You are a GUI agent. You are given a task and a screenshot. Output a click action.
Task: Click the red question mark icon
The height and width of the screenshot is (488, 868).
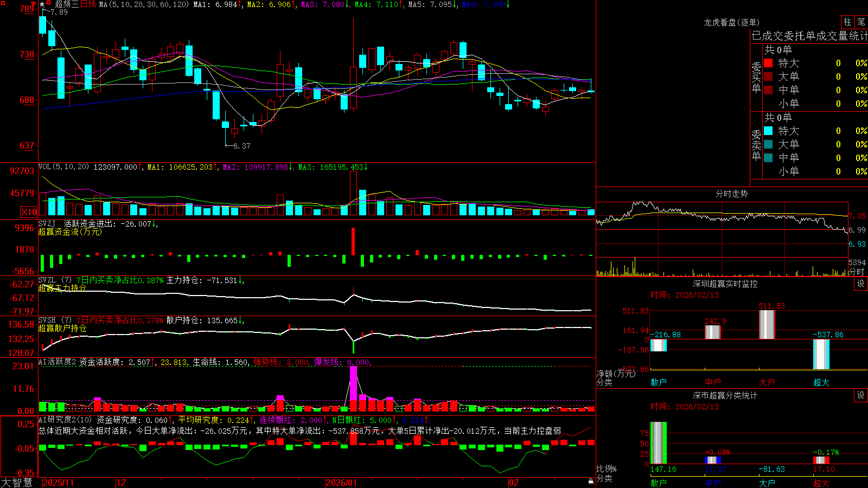click(x=33, y=4)
